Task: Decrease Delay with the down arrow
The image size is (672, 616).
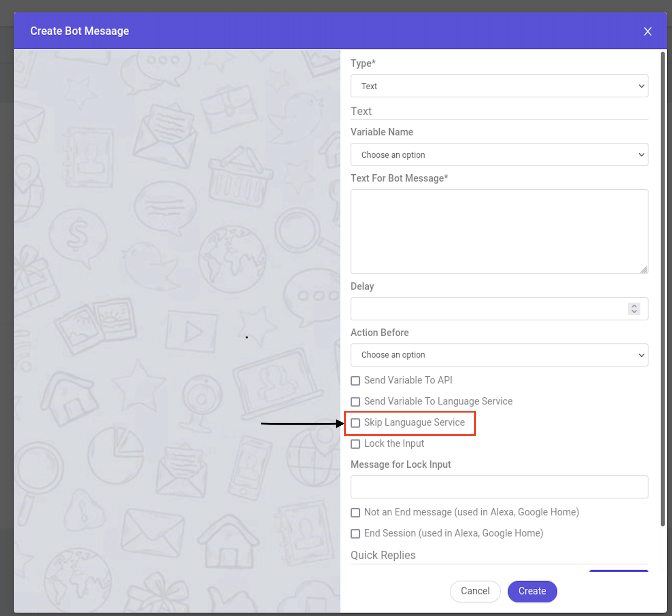Action: (634, 312)
